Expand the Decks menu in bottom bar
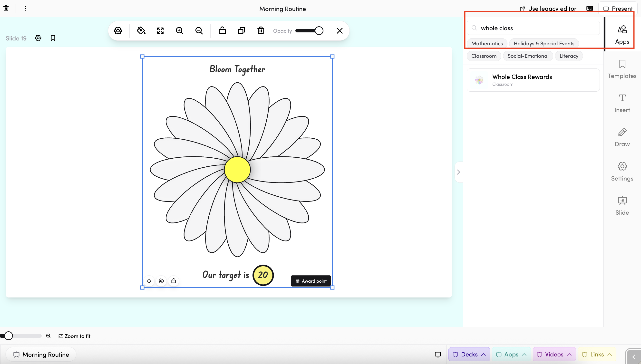Screen dimensions: 641x364 [x=469, y=354]
